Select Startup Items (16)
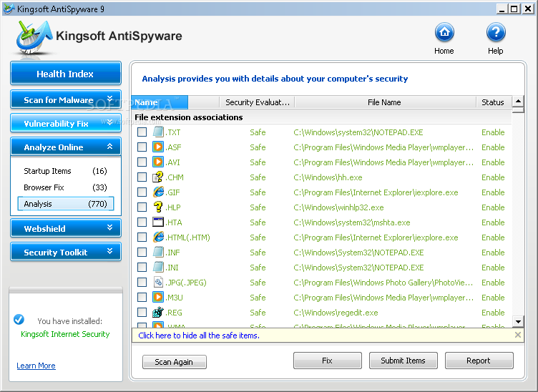The image size is (538, 392). point(66,171)
